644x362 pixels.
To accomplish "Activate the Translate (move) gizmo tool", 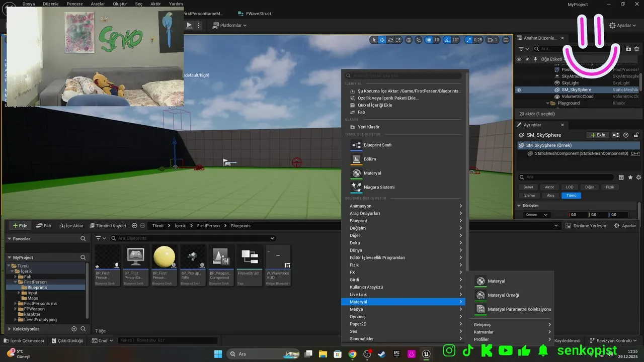I will pyautogui.click(x=382, y=40).
